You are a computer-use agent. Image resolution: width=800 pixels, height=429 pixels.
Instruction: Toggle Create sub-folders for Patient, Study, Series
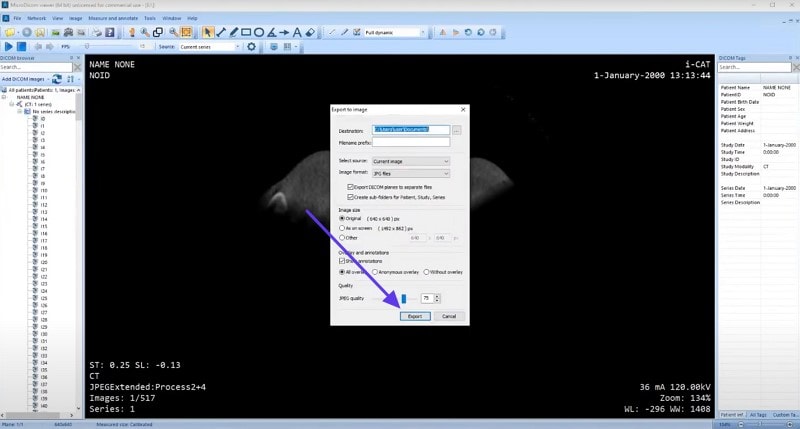click(351, 197)
